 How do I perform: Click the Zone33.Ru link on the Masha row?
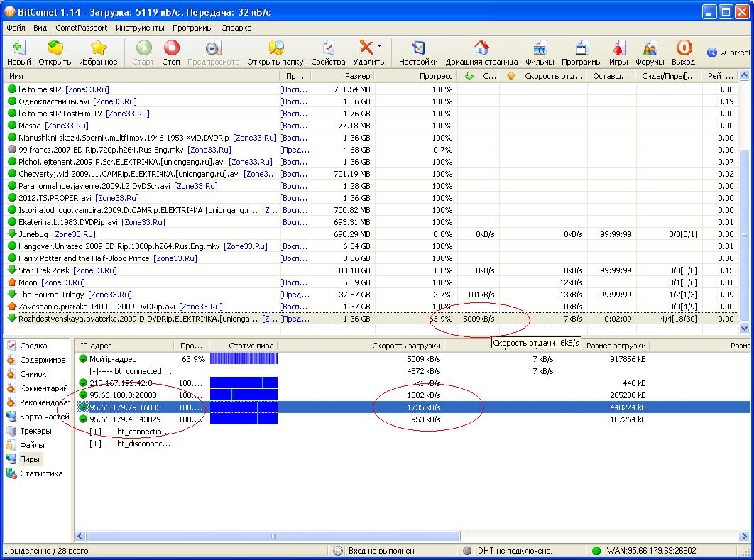[x=66, y=126]
